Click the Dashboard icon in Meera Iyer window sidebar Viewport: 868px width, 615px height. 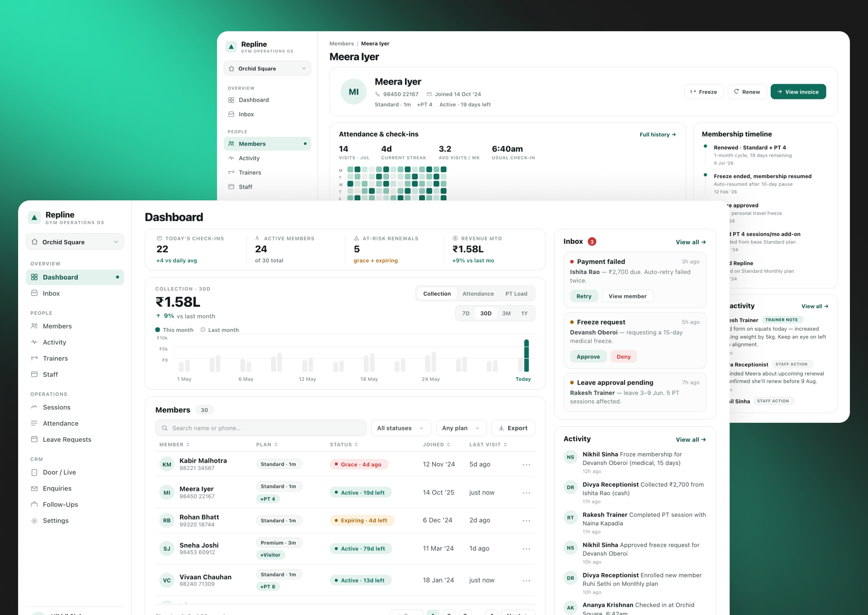pos(231,100)
